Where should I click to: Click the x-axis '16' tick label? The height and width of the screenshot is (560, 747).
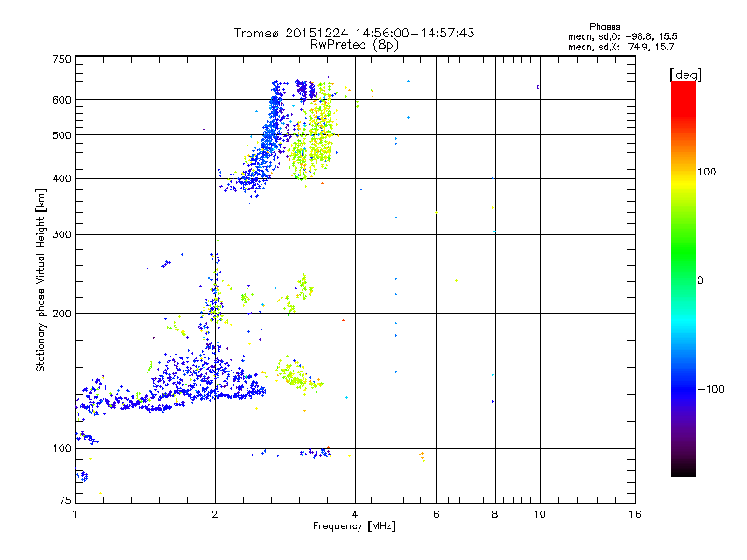click(635, 514)
